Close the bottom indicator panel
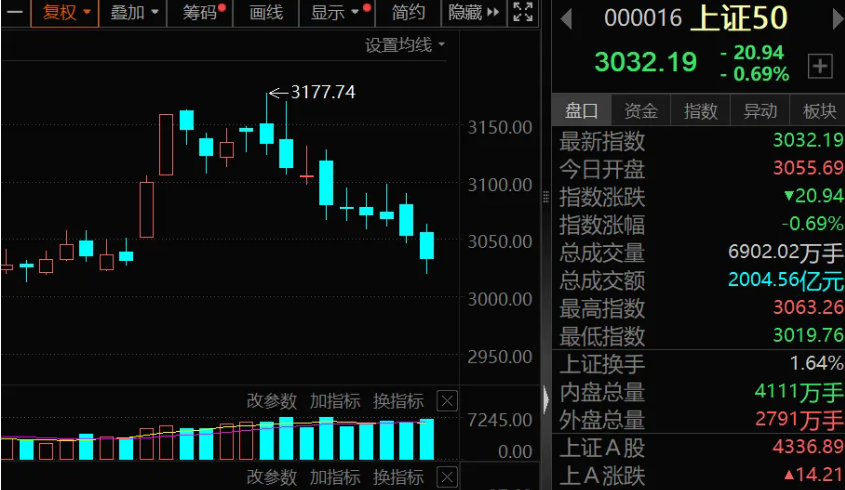This screenshot has height=490, width=845. coord(447,477)
